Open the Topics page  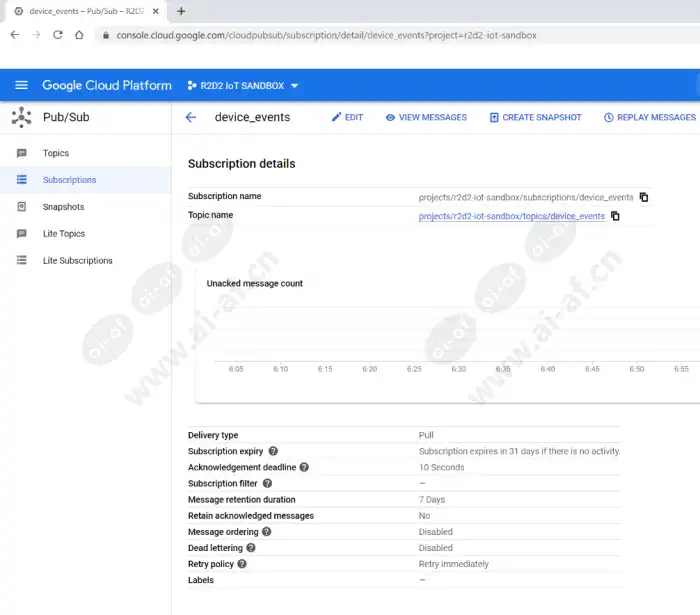coord(56,153)
